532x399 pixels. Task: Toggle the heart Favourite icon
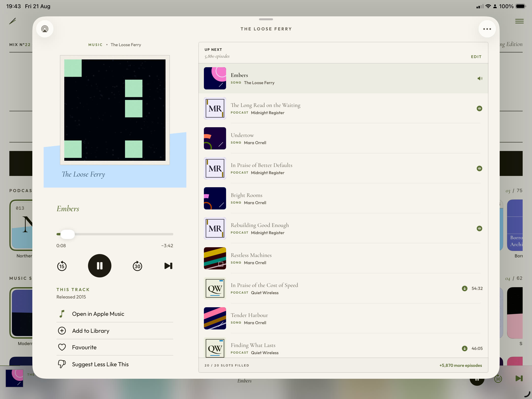62,347
